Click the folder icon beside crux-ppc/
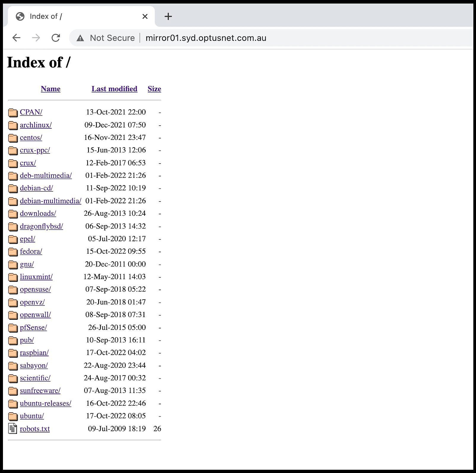The image size is (476, 473). click(x=13, y=151)
